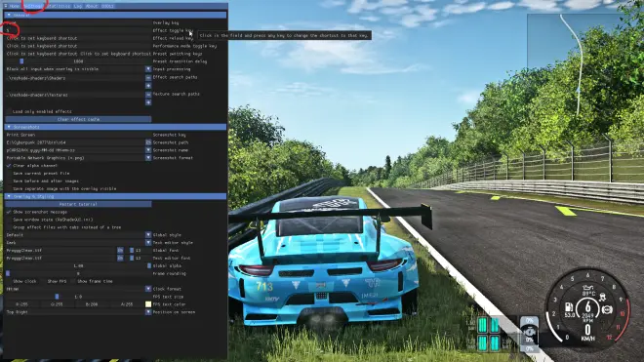Open the FPS text color swatch
The image size is (644, 362).
pos(148,304)
